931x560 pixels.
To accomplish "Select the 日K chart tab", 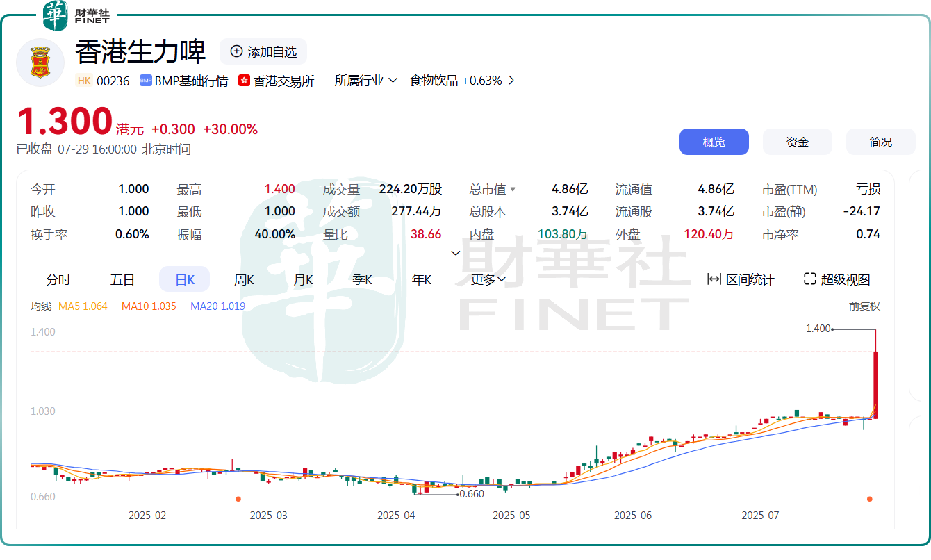I will (x=184, y=280).
